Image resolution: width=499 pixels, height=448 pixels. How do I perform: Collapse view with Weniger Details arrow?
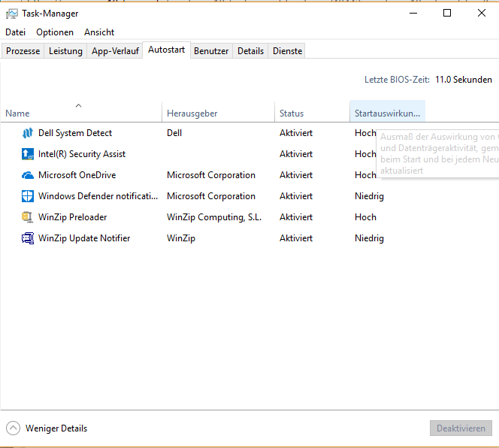click(13, 428)
